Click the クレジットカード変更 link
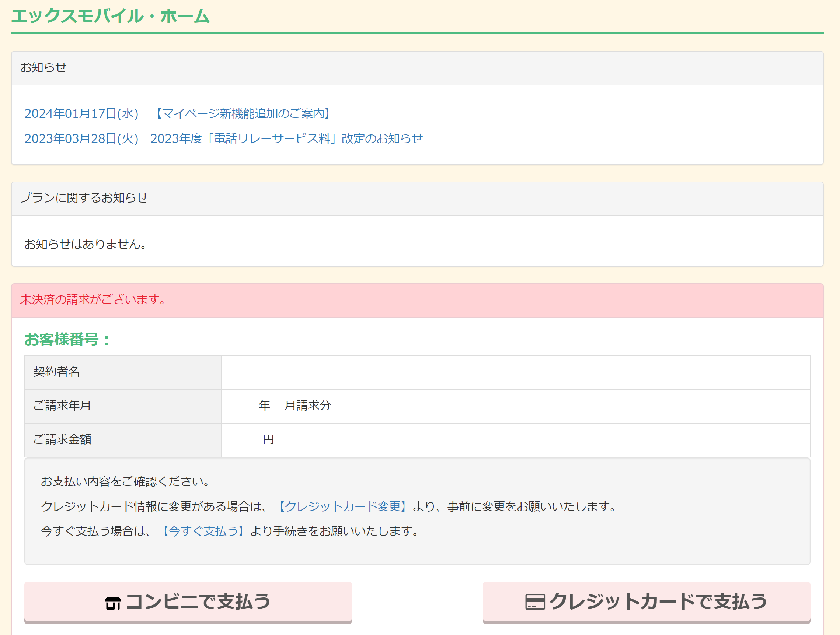Image resolution: width=840 pixels, height=635 pixels. (x=343, y=506)
